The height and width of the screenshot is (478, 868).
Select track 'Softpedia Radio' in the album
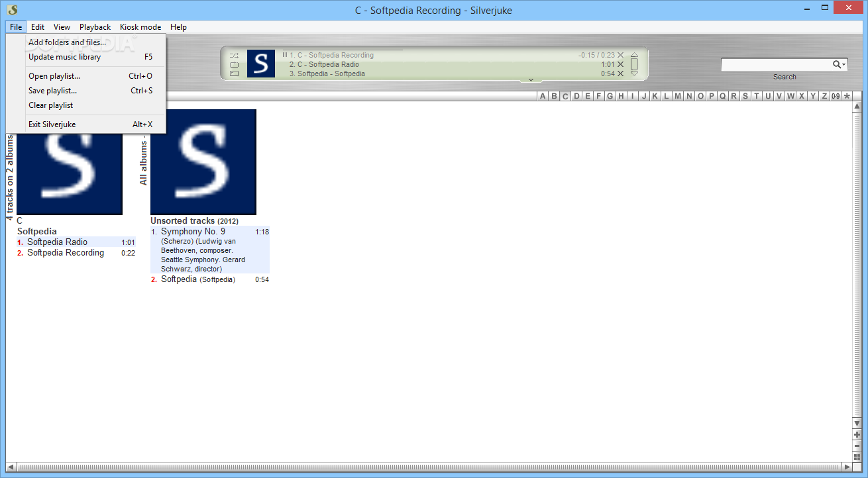pyautogui.click(x=76, y=242)
